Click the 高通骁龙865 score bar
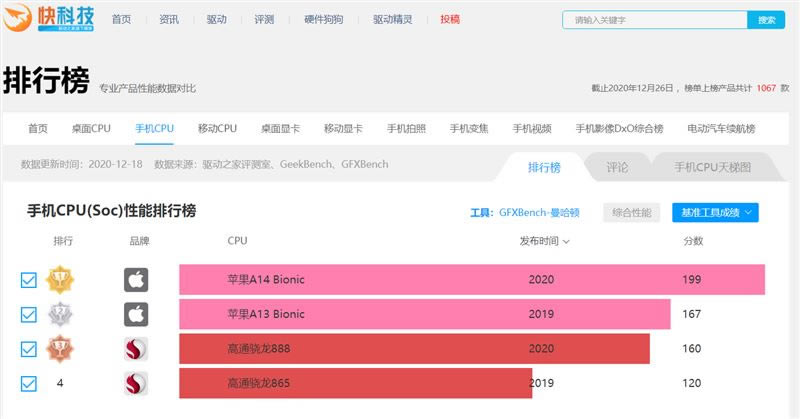Screen dimensions: 800x419 (356, 383)
